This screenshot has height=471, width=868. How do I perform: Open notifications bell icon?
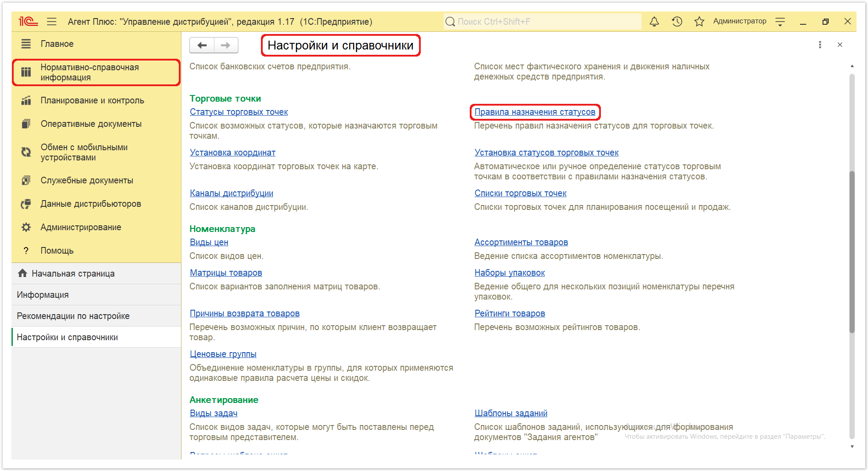pos(654,21)
